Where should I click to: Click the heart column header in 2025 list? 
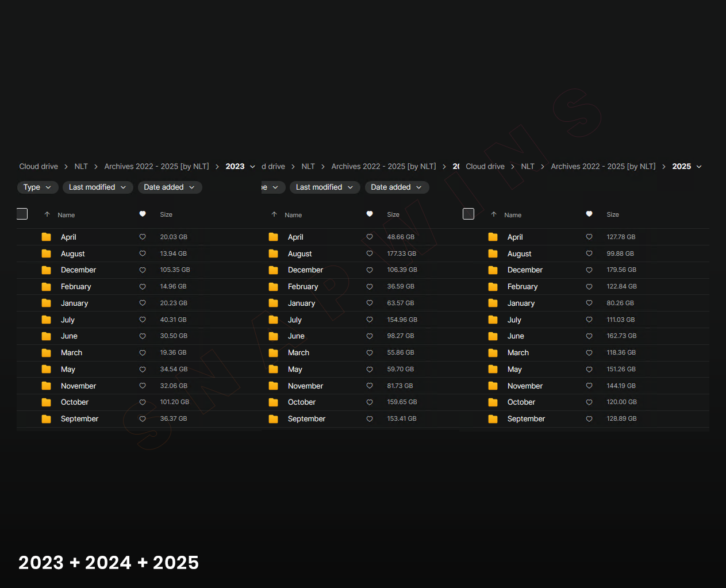tap(589, 214)
